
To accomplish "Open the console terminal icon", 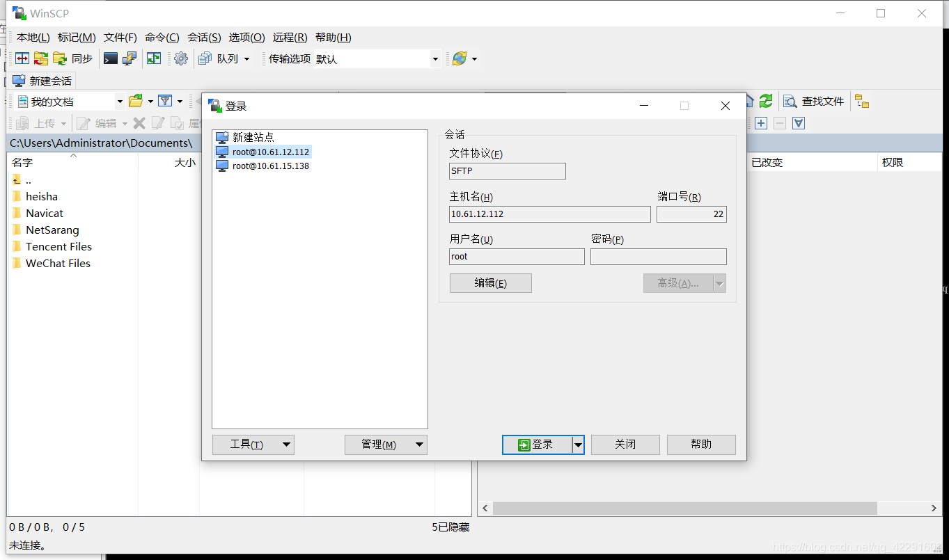I will pos(111,59).
